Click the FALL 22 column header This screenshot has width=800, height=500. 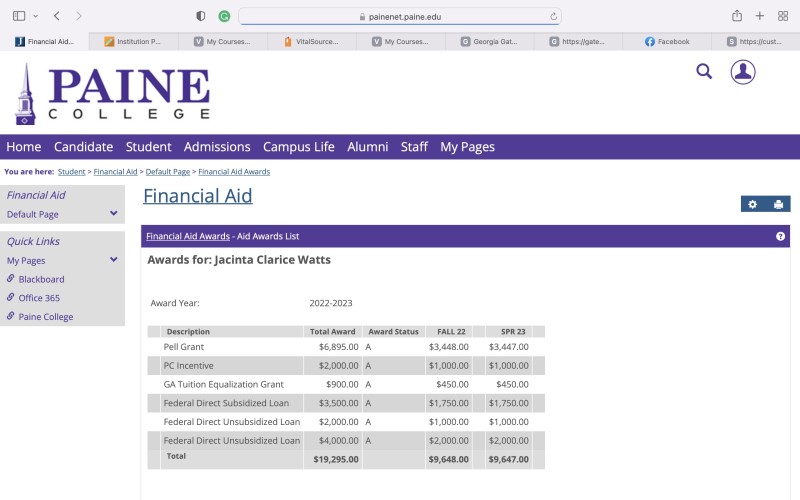451,332
